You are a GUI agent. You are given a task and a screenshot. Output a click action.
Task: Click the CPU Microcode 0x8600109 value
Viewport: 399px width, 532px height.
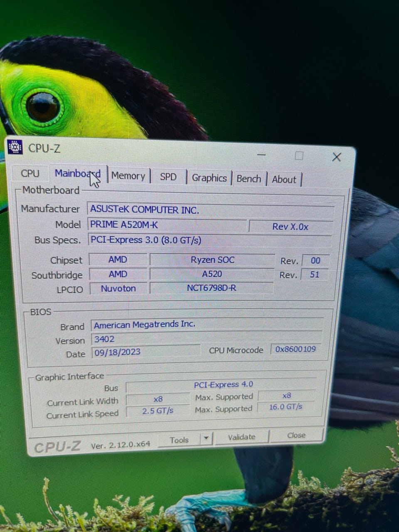tap(296, 349)
